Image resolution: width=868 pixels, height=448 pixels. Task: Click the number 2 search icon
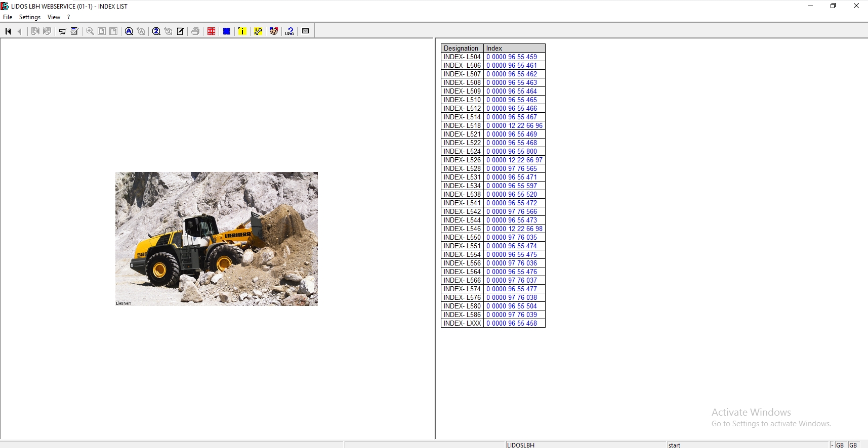pos(156,31)
